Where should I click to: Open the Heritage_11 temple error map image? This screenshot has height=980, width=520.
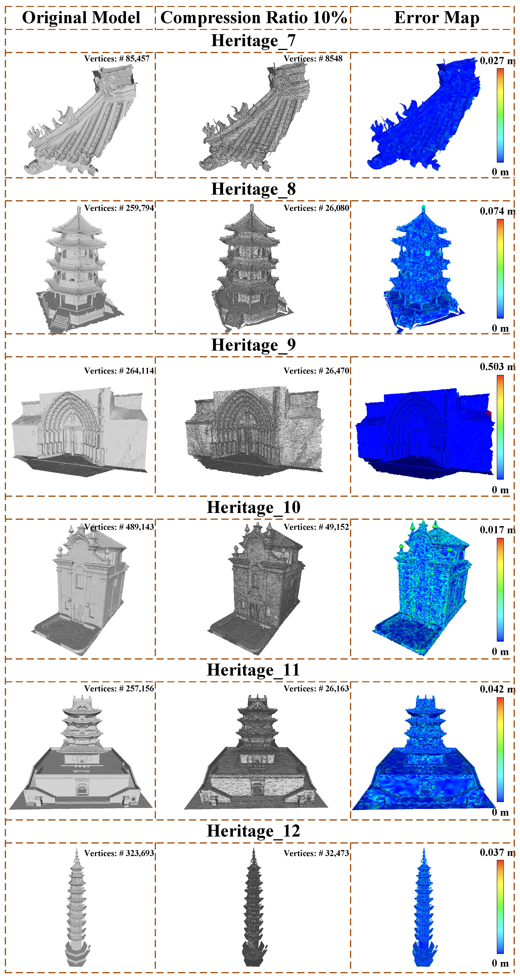click(424, 753)
